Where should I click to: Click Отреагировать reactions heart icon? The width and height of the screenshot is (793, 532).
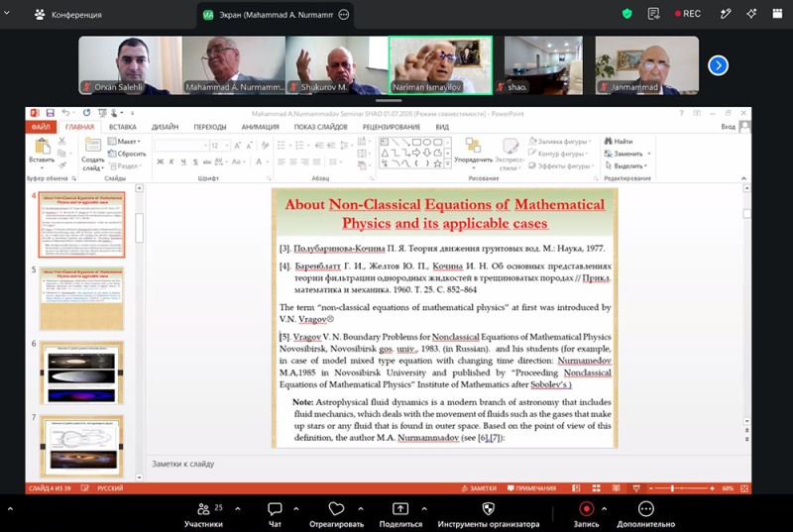(336, 509)
